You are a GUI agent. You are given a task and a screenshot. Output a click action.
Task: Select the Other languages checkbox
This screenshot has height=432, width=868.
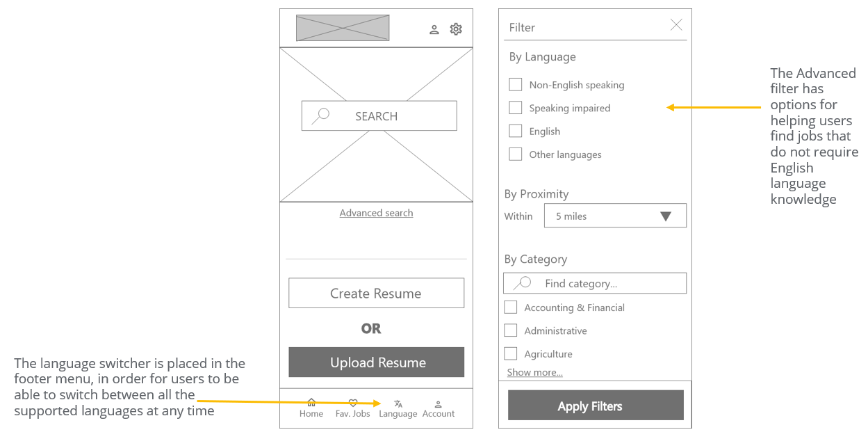click(x=516, y=154)
